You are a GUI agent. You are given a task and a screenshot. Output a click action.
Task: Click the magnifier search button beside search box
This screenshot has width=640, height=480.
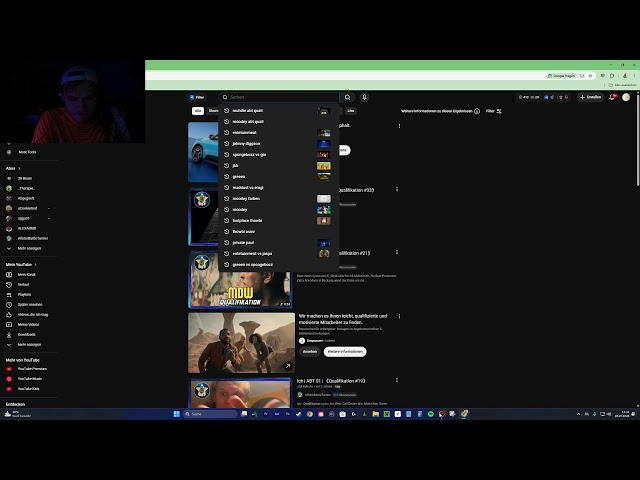click(347, 97)
